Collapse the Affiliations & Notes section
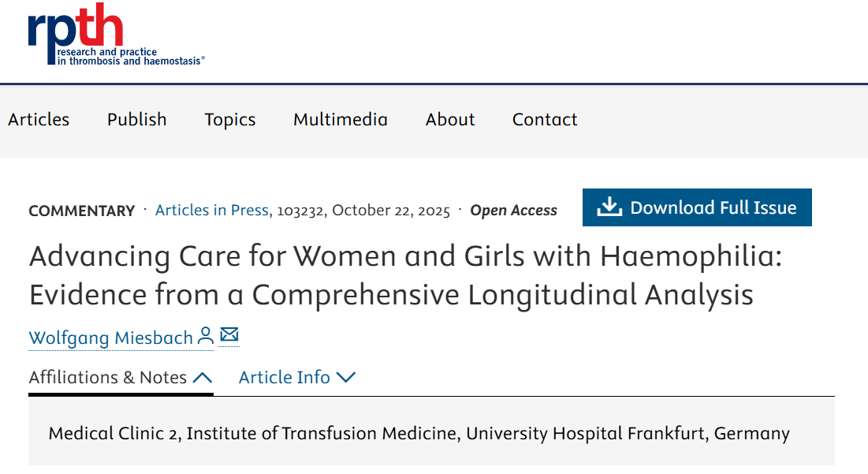Screen dimensions: 868x474 (203, 377)
